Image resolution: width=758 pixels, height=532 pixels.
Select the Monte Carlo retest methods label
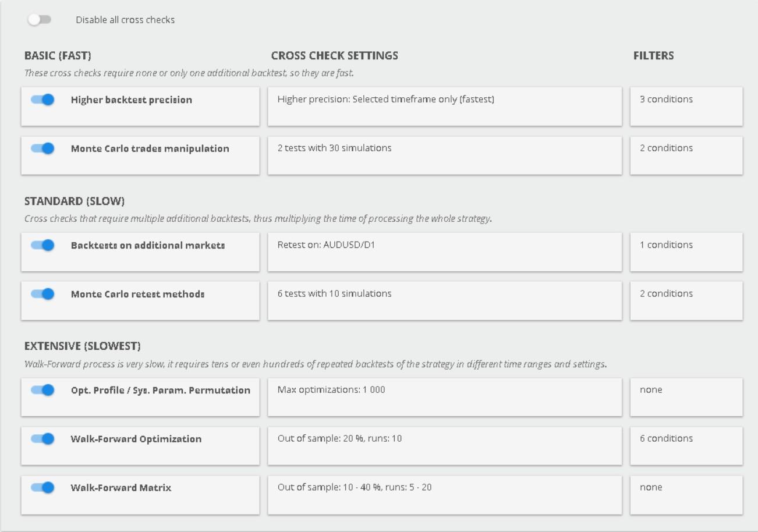[x=137, y=295]
